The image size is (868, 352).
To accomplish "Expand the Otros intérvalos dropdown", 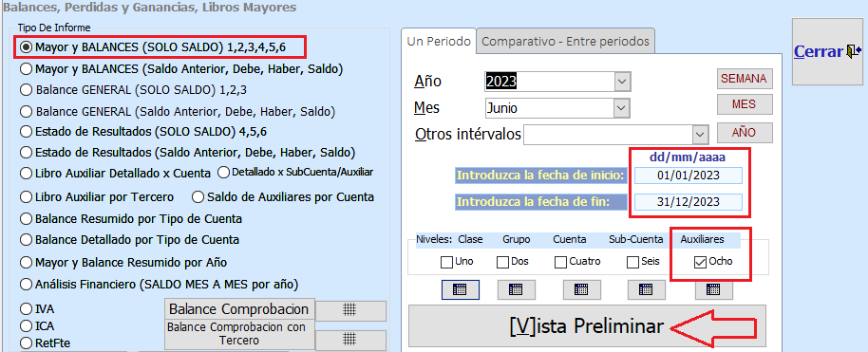I will [x=701, y=135].
